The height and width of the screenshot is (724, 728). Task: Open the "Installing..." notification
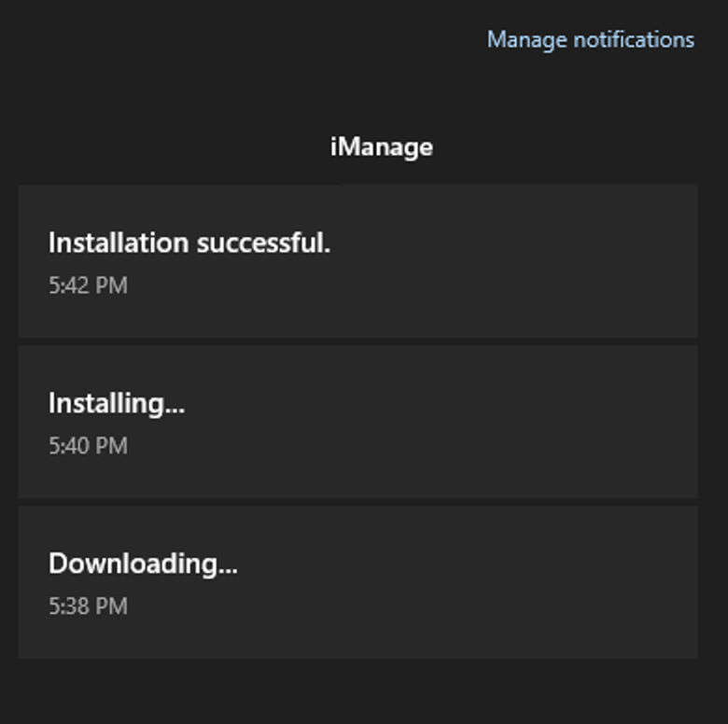pyautogui.click(x=357, y=422)
